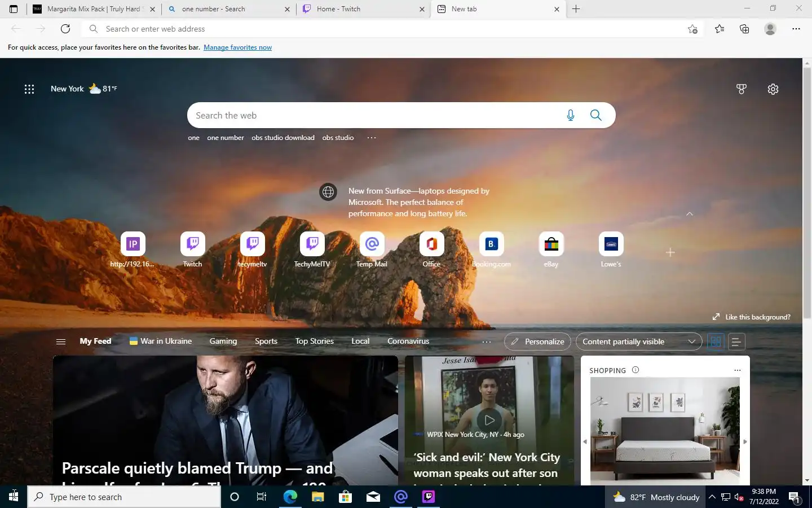This screenshot has height=508, width=812.
Task: Open the Temp Mail quick link
Action: coord(372,249)
